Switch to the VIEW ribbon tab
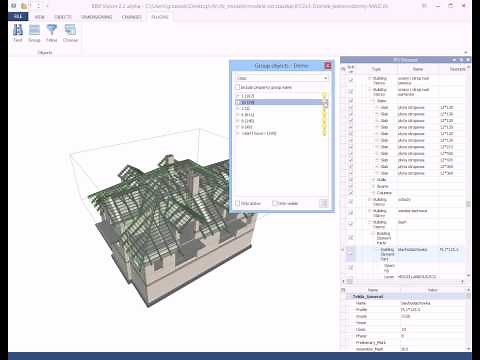 tap(40, 17)
